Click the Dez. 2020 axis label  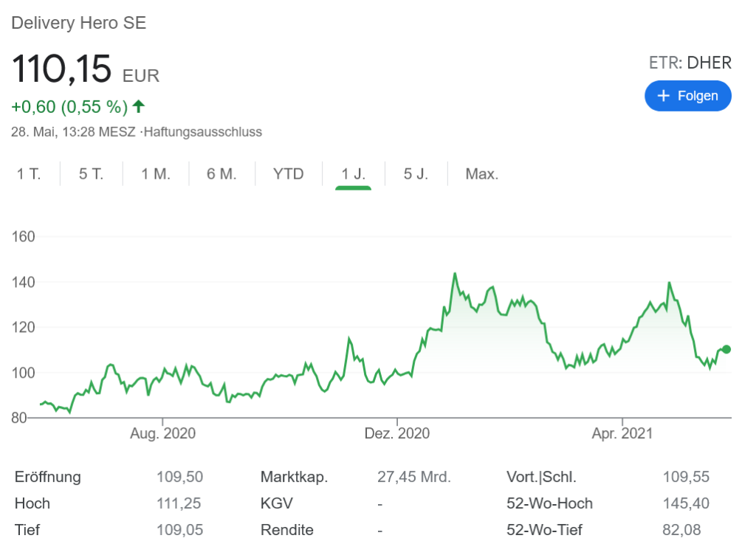tap(396, 433)
